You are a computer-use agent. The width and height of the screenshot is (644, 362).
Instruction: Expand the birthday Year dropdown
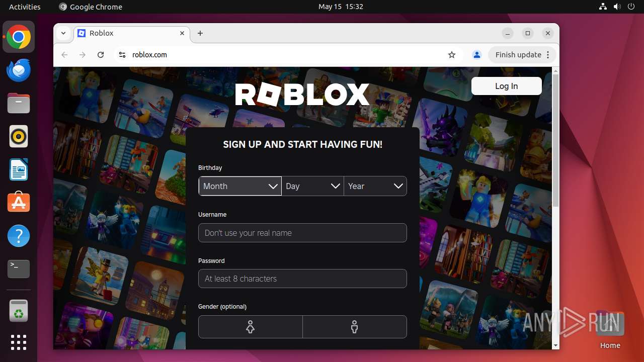(375, 186)
